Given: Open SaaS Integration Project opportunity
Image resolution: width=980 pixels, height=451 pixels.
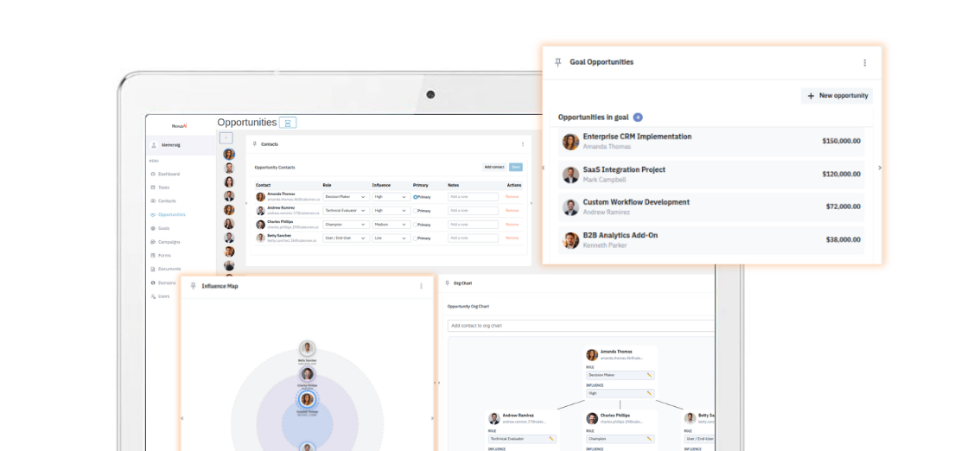Looking at the screenshot, I should [x=711, y=175].
